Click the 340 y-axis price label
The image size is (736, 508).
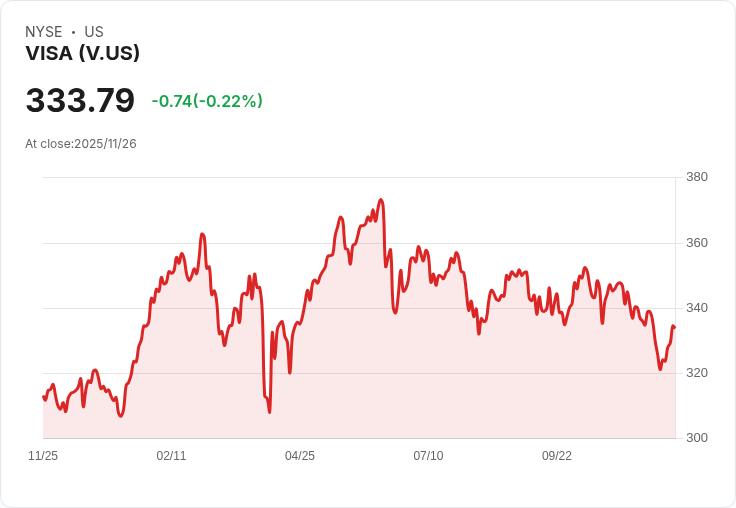697,308
